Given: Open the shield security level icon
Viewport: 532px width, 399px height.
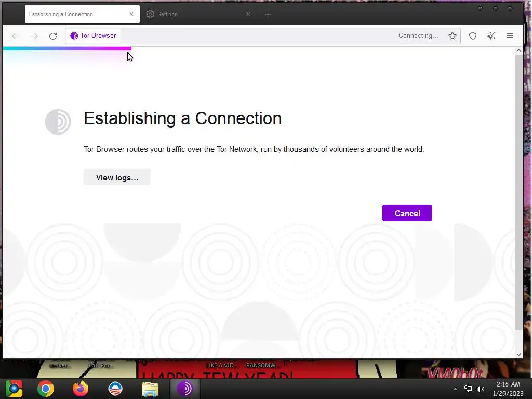Looking at the screenshot, I should click(473, 36).
